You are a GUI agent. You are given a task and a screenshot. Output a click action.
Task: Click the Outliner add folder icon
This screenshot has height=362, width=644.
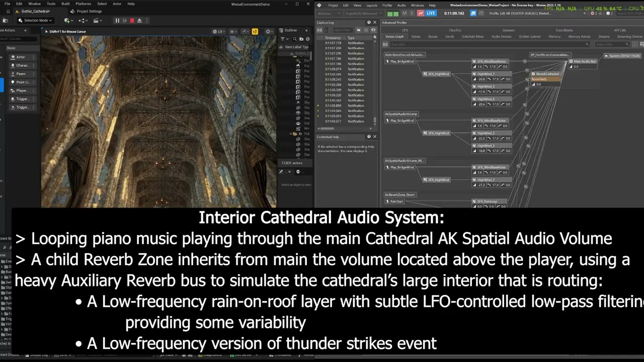pos(301,39)
